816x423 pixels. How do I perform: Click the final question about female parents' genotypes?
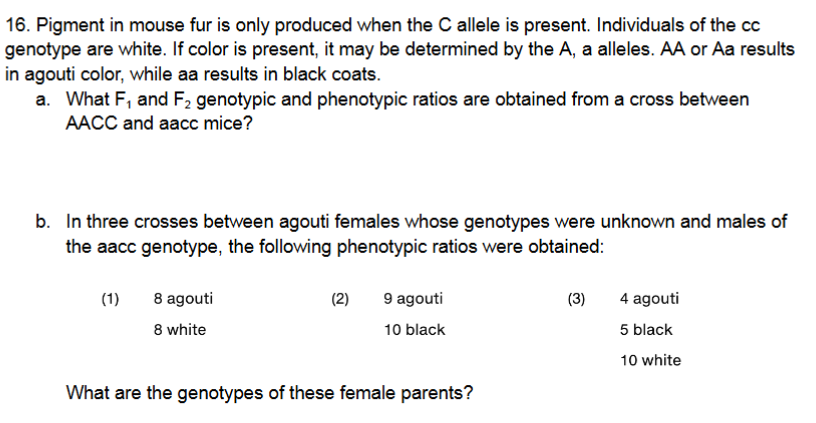[x=269, y=392]
